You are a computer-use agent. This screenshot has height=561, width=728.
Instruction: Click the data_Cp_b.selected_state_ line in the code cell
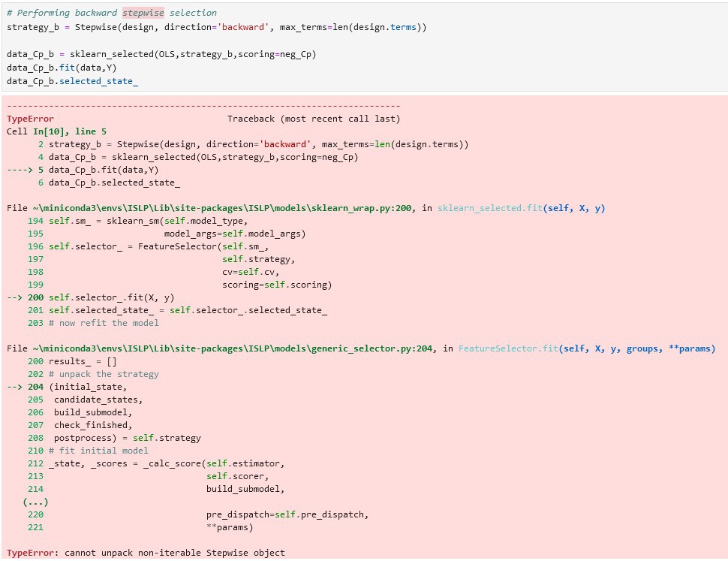72,81
